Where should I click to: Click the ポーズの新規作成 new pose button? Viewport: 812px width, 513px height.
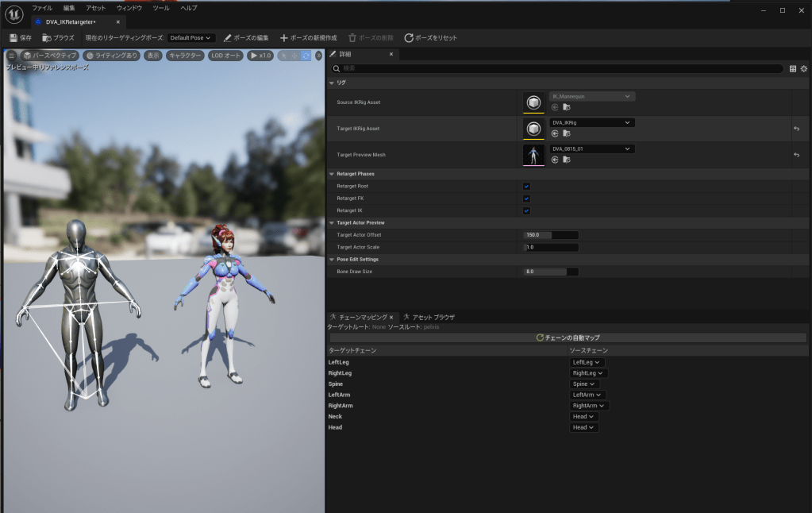[308, 38]
